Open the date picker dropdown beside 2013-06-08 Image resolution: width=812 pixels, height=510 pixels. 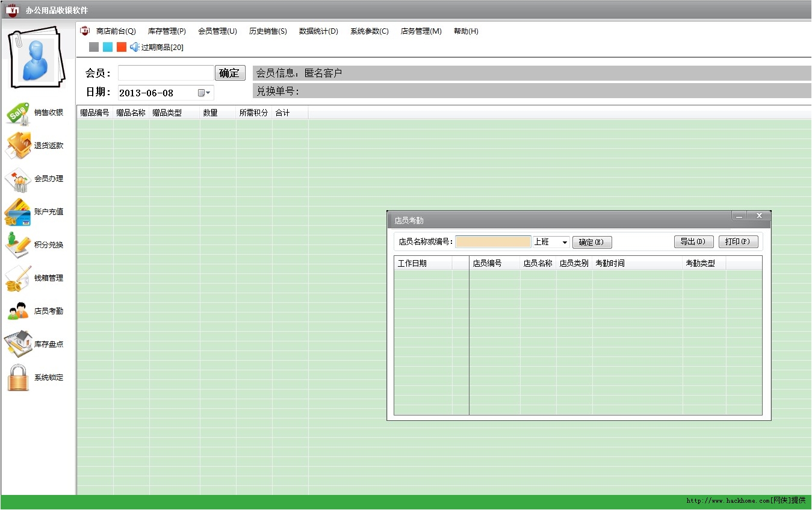[x=206, y=92]
